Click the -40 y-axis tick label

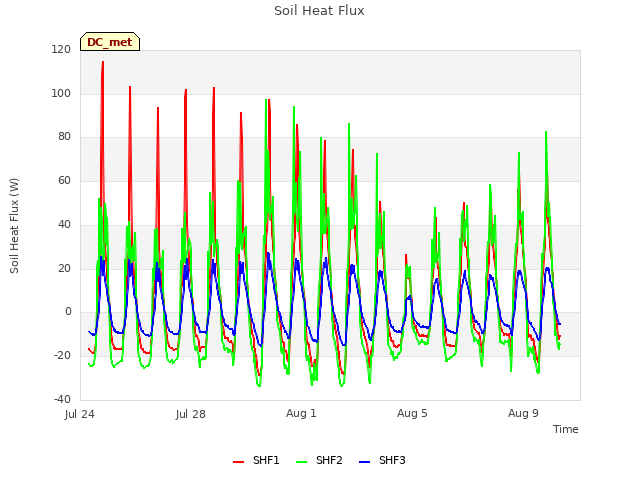pyautogui.click(x=62, y=399)
